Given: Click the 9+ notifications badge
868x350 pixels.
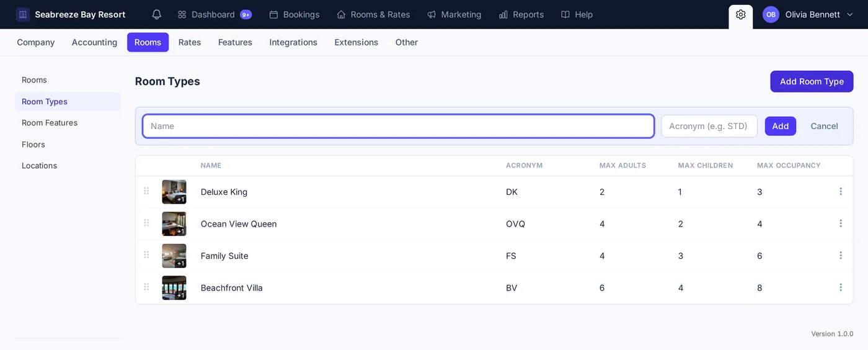Looking at the screenshot, I should [x=246, y=14].
